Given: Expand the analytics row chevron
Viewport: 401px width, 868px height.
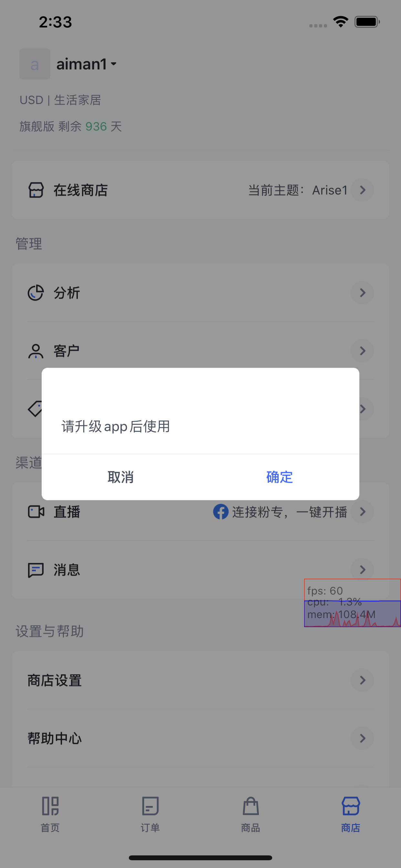Looking at the screenshot, I should click(362, 293).
